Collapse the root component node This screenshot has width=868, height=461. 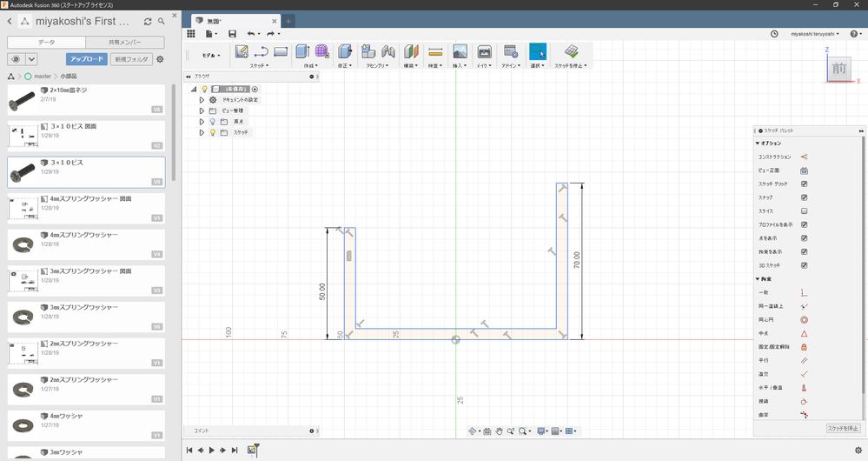tap(195, 90)
